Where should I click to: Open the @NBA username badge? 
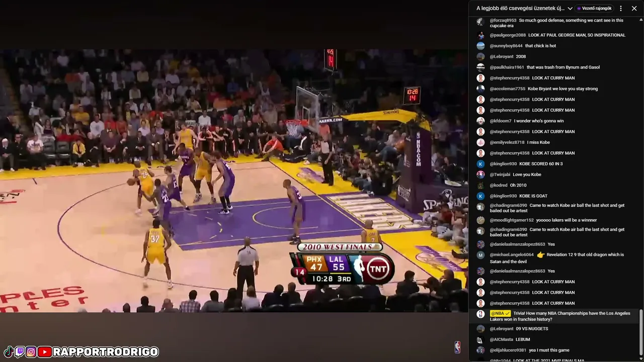(501, 313)
